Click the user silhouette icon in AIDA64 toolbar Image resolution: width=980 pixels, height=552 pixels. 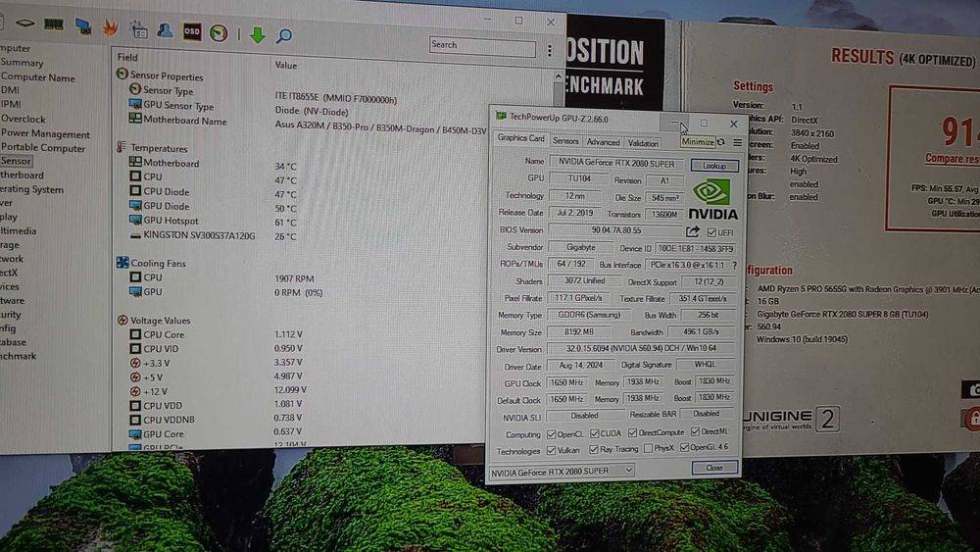coord(165,30)
